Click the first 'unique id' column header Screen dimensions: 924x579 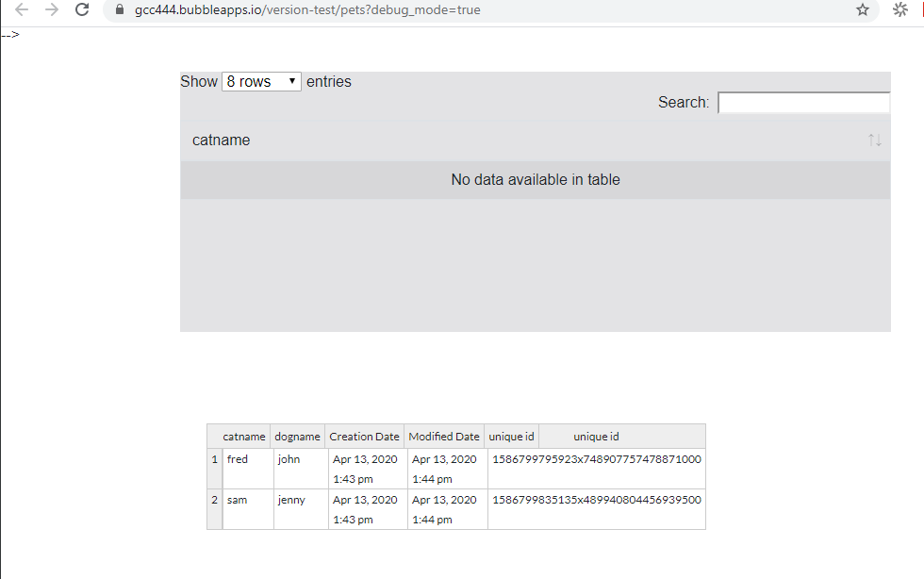click(x=511, y=437)
